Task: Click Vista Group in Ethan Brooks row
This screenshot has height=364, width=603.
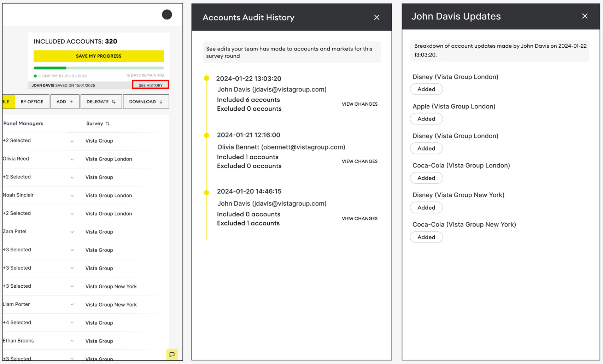Action: point(99,341)
